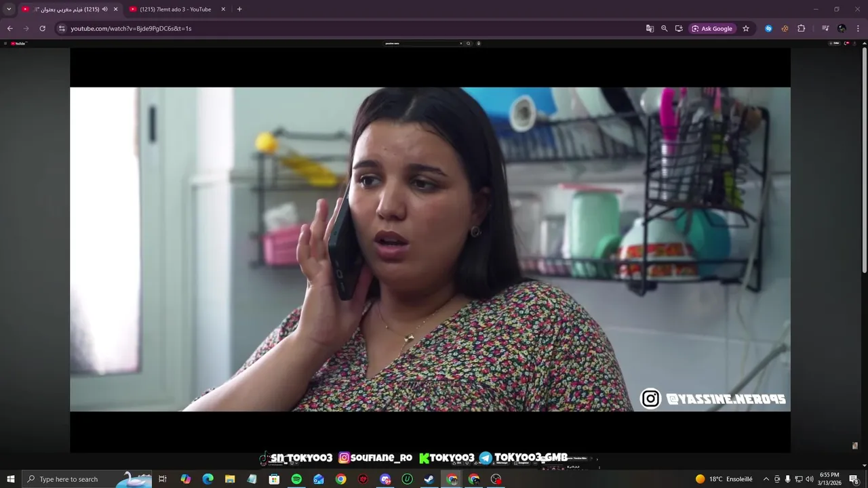Open the clock showing 6:55 PM
The height and width of the screenshot is (488, 868).
pos(829,479)
